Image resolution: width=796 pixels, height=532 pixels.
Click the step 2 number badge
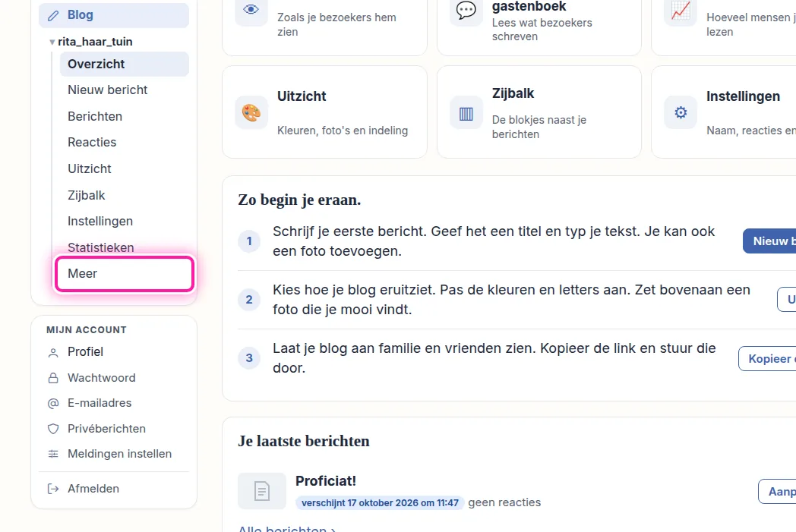(x=249, y=300)
